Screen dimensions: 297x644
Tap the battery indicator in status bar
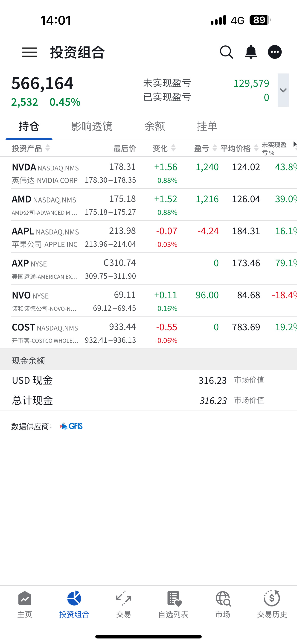point(260,20)
